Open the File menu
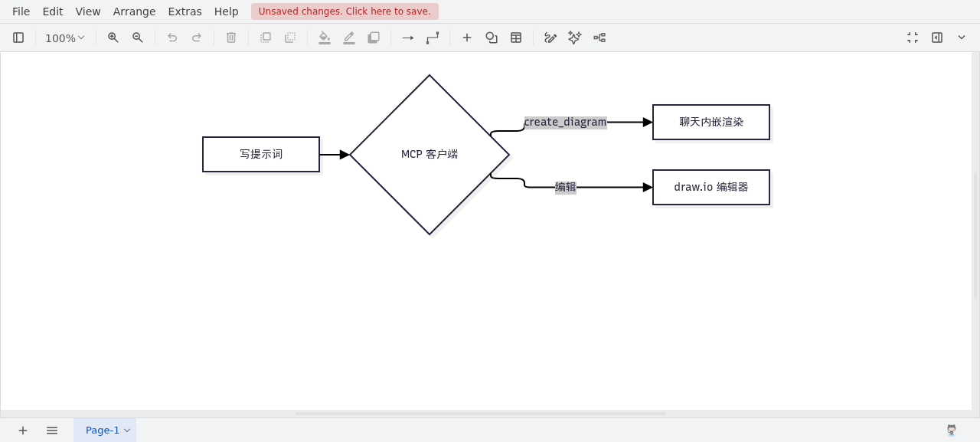This screenshot has width=980, height=442. coord(21,11)
